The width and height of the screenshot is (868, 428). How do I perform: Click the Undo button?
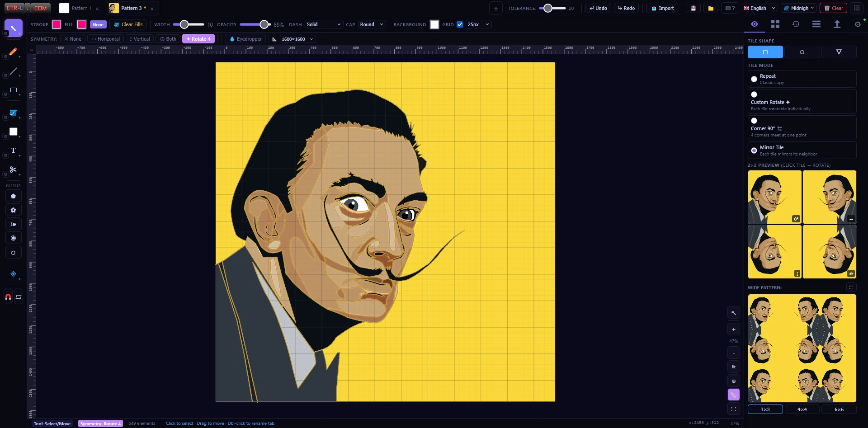click(x=598, y=8)
